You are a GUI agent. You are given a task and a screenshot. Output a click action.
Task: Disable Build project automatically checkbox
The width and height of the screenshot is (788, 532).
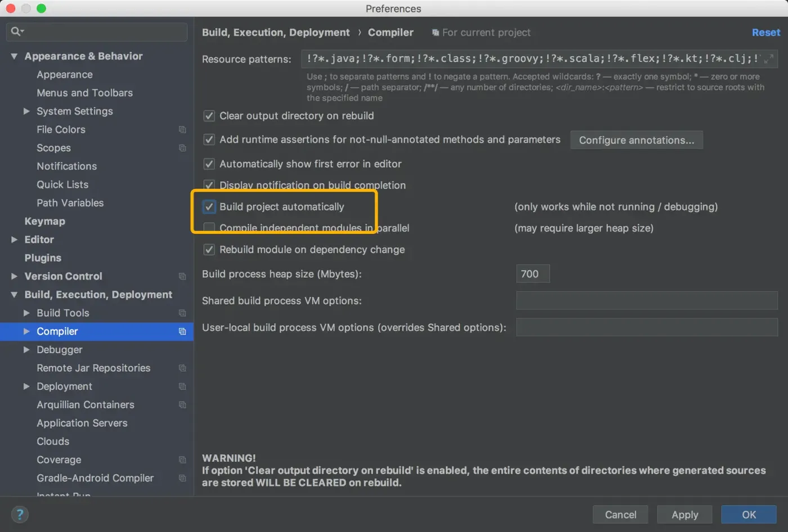(209, 207)
